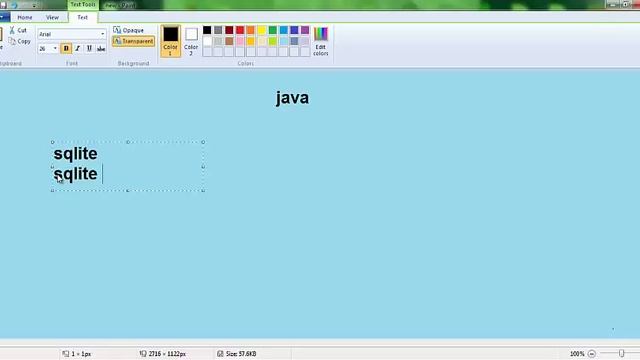Click right-middle handle of the text box
The height and width of the screenshot is (360, 640).
click(203, 167)
